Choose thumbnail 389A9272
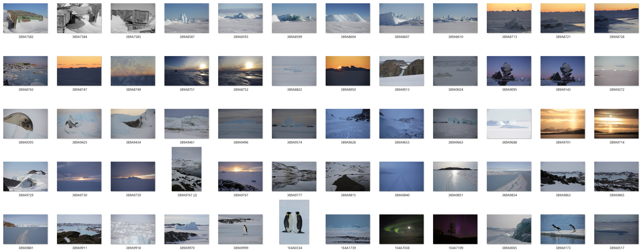This screenshot has width=644, height=252. point(616,71)
